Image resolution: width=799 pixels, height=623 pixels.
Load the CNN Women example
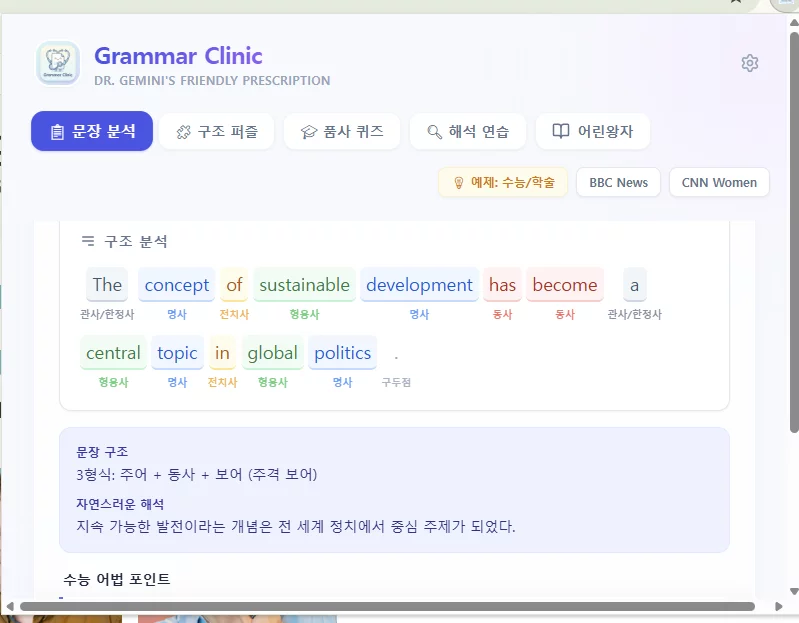(719, 182)
